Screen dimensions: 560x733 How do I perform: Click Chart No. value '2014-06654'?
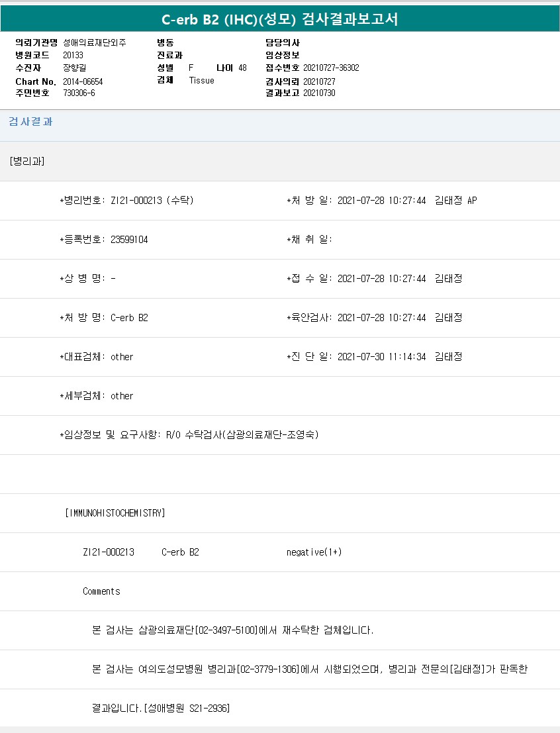tap(83, 82)
